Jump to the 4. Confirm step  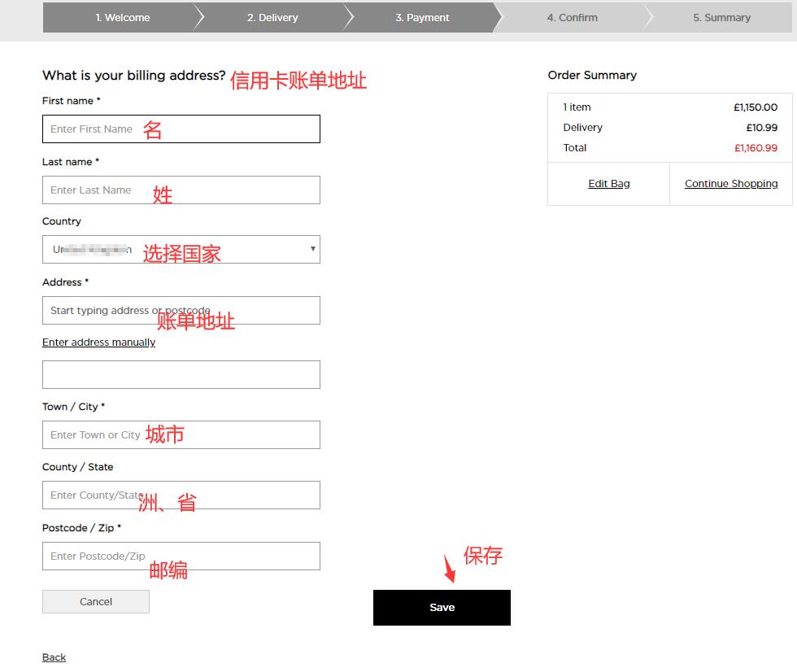coord(572,17)
